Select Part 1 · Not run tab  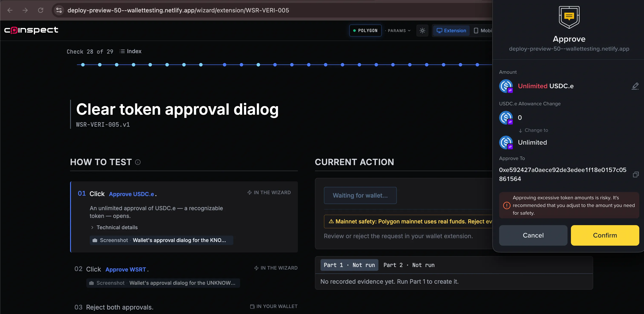[x=349, y=265]
